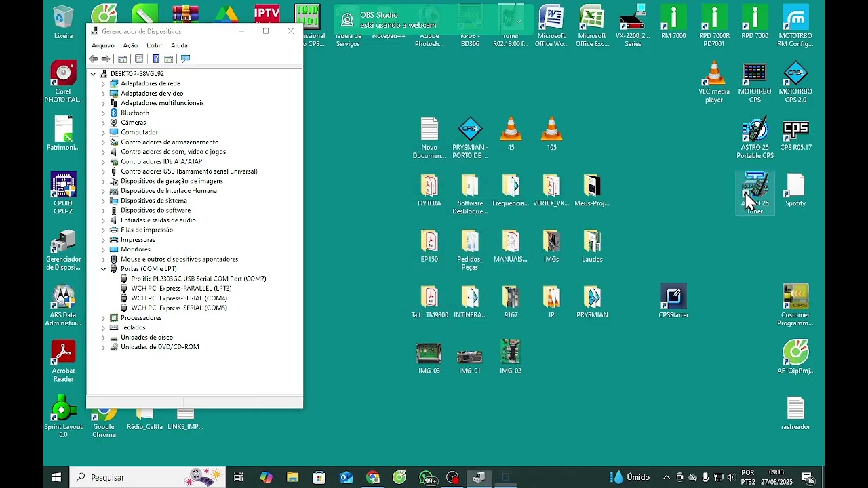
Task: Select the Sprint Layout 6.0 desktop icon
Action: pos(63,417)
